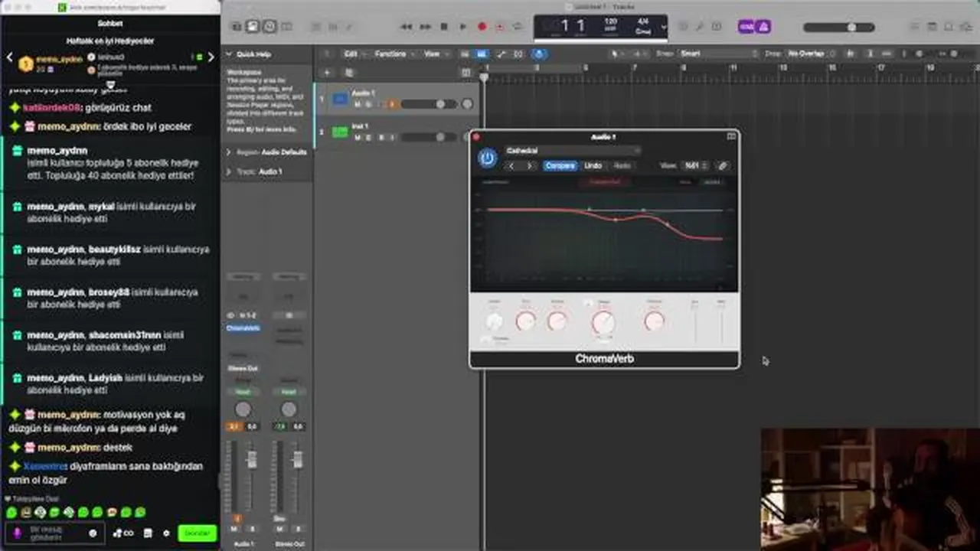
Task: Turn the large Decay knob in ChromaVerb
Action: coord(603,323)
